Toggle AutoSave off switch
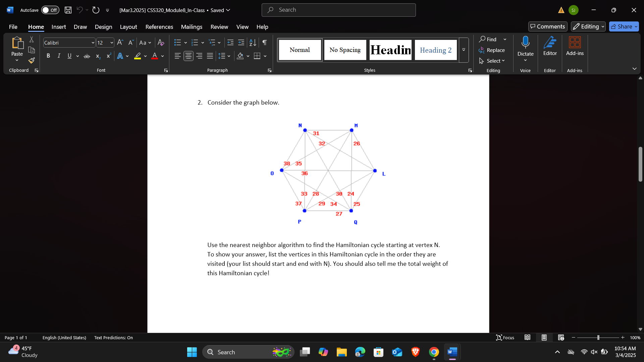Image resolution: width=644 pixels, height=362 pixels. (50, 10)
